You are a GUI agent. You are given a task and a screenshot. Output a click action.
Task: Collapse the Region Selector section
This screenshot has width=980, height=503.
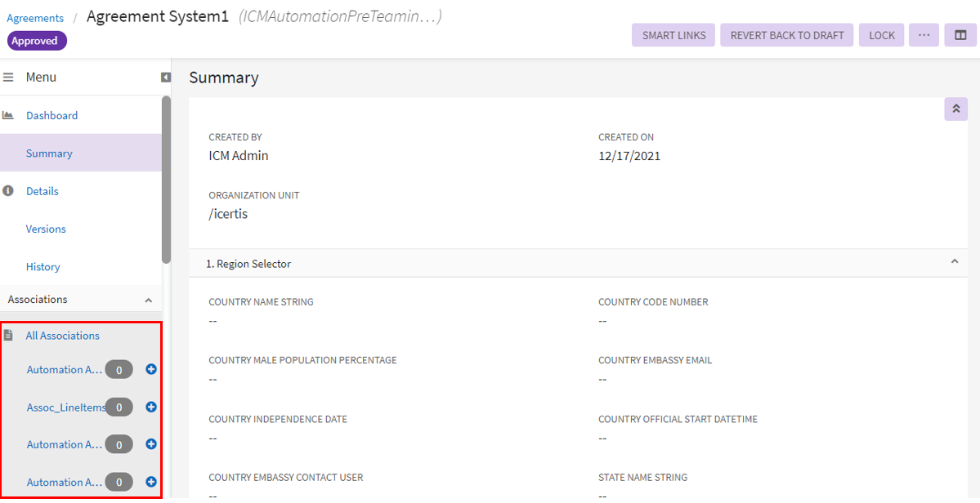(x=954, y=262)
